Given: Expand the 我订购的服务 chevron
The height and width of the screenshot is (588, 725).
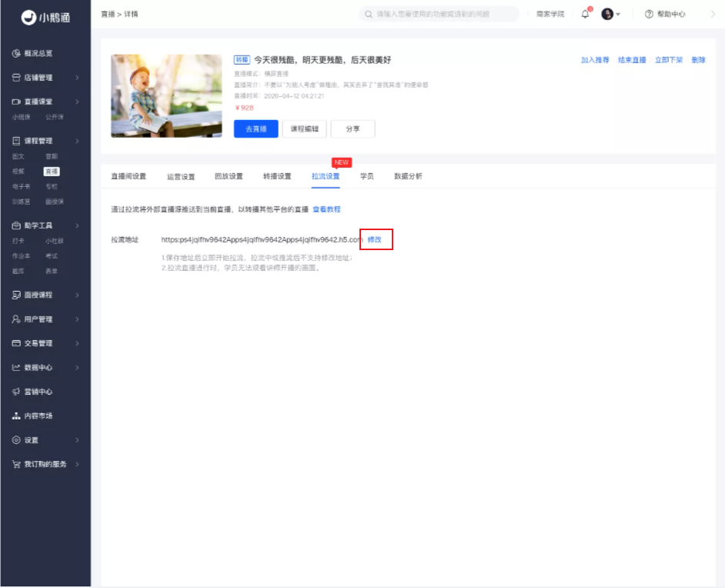Looking at the screenshot, I should [77, 464].
